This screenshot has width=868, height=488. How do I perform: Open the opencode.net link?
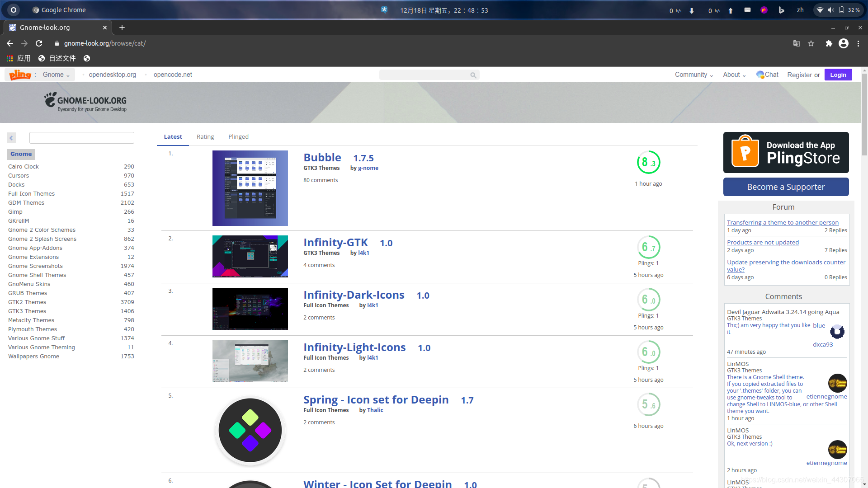(x=173, y=75)
